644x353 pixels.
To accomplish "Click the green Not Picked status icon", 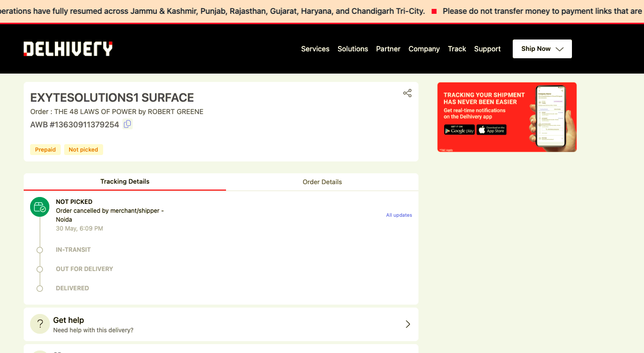I will [x=40, y=207].
